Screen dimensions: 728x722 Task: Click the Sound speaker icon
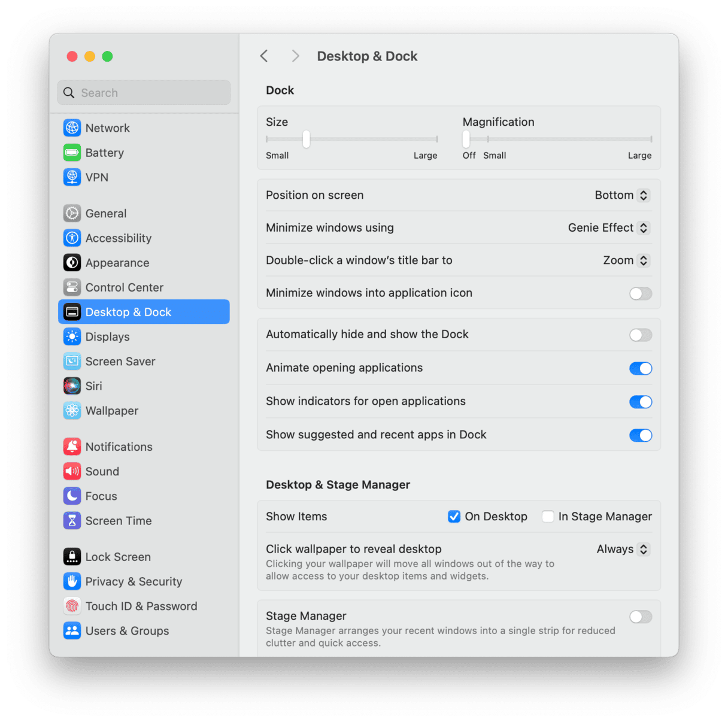pyautogui.click(x=72, y=471)
